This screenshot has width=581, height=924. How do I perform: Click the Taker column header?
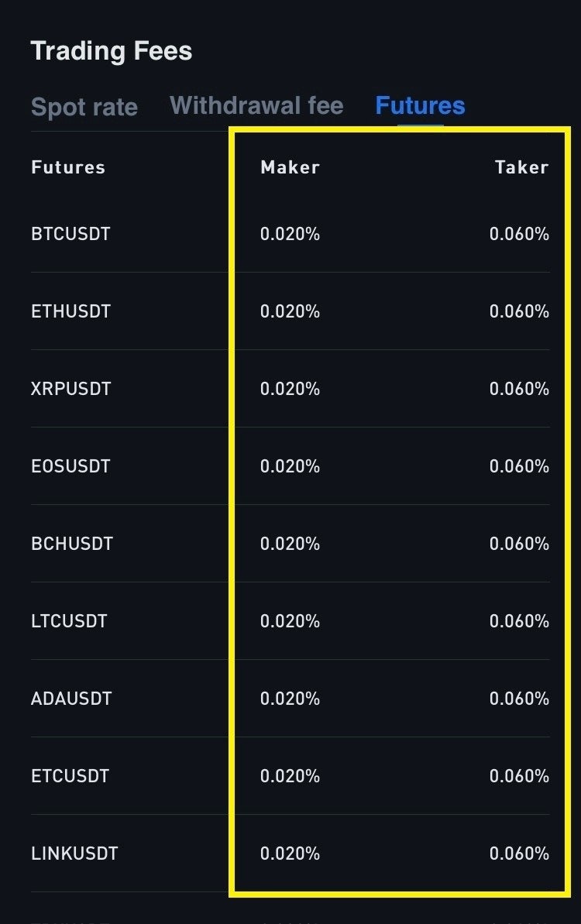pyautogui.click(x=521, y=167)
